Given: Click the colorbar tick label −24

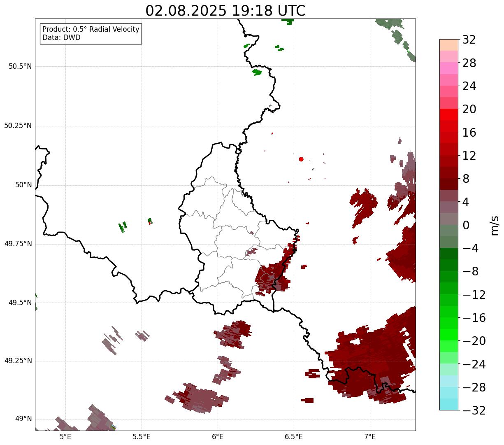Looking at the screenshot, I should [474, 364].
